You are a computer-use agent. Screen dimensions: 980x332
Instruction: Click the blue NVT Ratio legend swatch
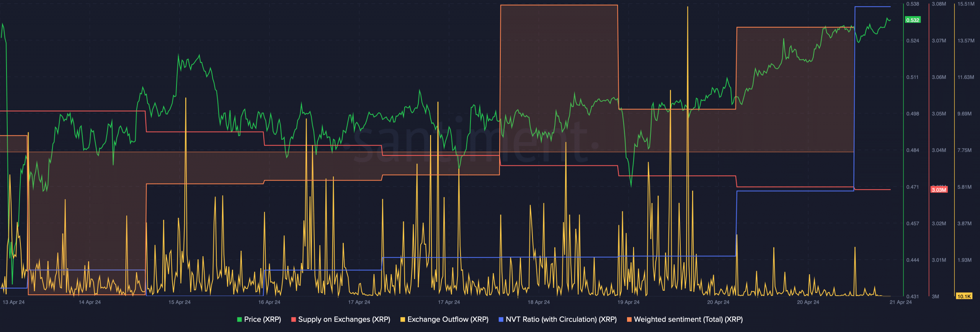[x=501, y=319]
